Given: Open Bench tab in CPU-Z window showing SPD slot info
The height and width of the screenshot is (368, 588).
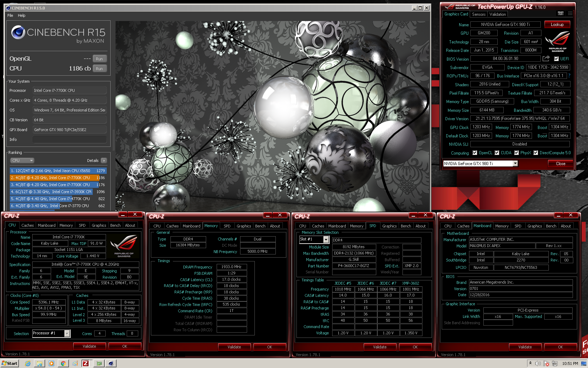Looking at the screenshot, I should pos(406,226).
